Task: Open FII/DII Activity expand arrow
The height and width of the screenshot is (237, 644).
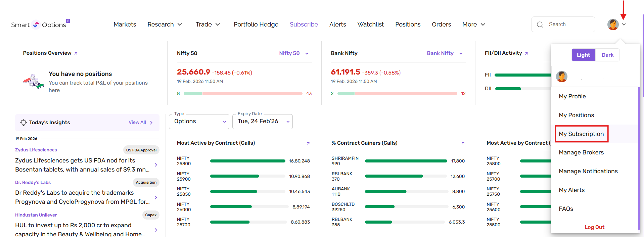Action: (526, 53)
